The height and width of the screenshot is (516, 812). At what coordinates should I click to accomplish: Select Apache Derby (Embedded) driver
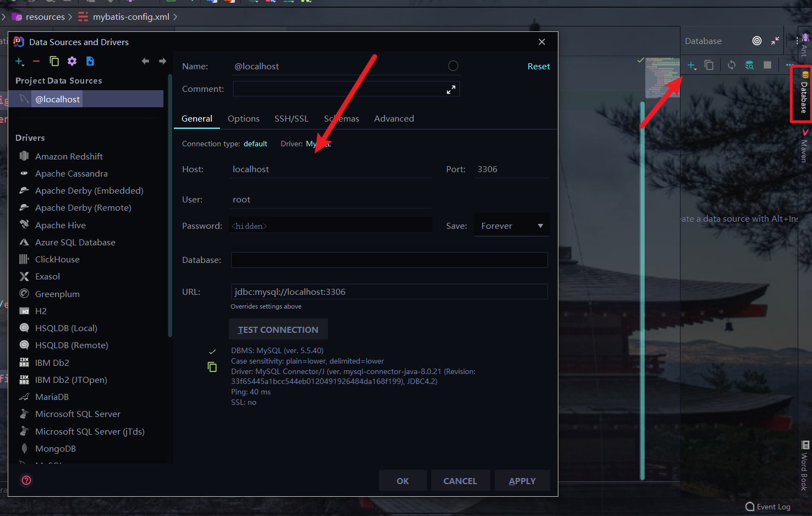point(89,190)
